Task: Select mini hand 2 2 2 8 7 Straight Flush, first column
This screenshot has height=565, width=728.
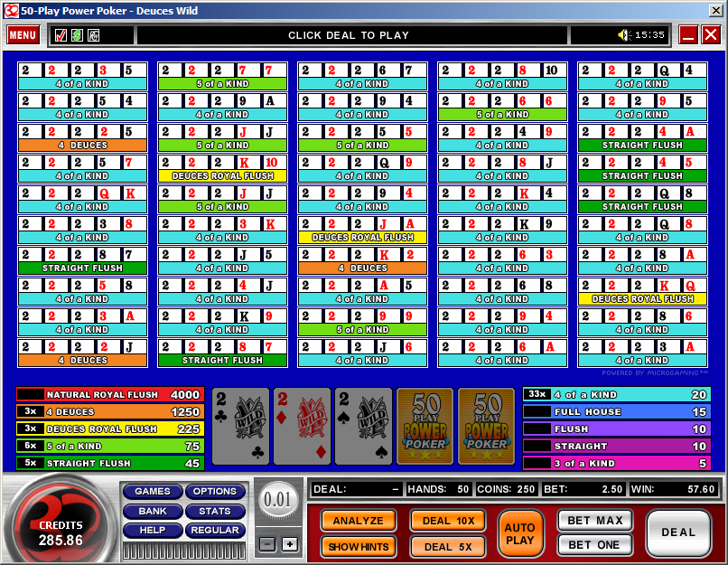Action: pyautogui.click(x=82, y=261)
